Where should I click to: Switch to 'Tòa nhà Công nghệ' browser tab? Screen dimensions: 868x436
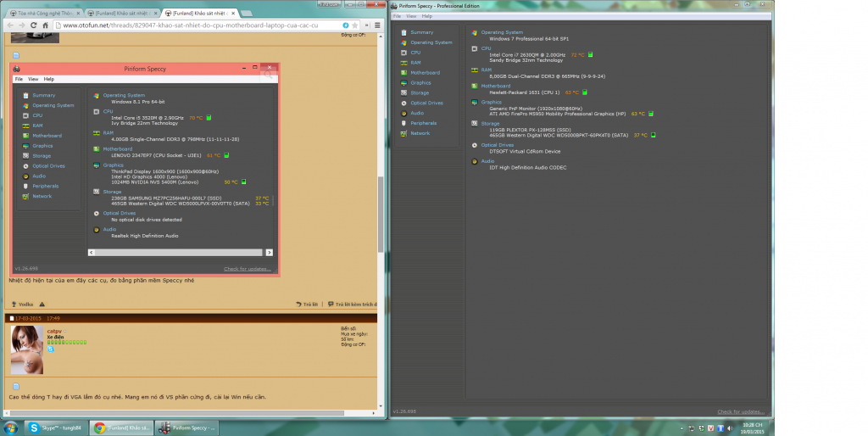(x=44, y=13)
